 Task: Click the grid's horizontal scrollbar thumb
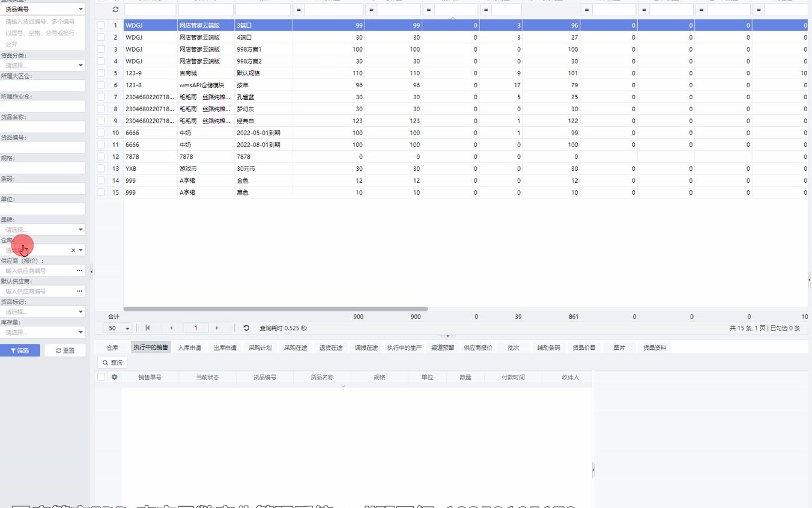(276, 309)
